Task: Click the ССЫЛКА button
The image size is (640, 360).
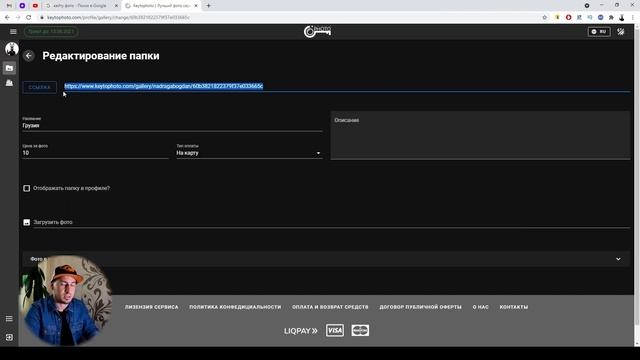Action: pyautogui.click(x=40, y=87)
